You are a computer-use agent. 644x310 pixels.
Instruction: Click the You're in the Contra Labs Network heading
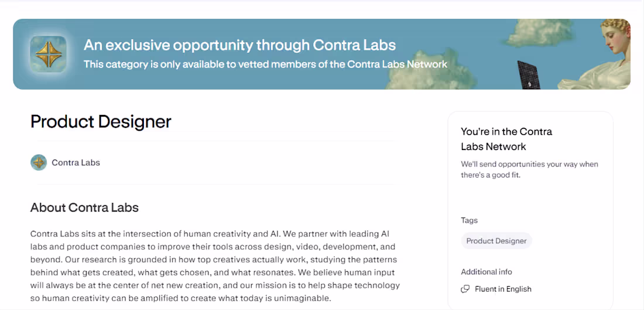(x=506, y=139)
